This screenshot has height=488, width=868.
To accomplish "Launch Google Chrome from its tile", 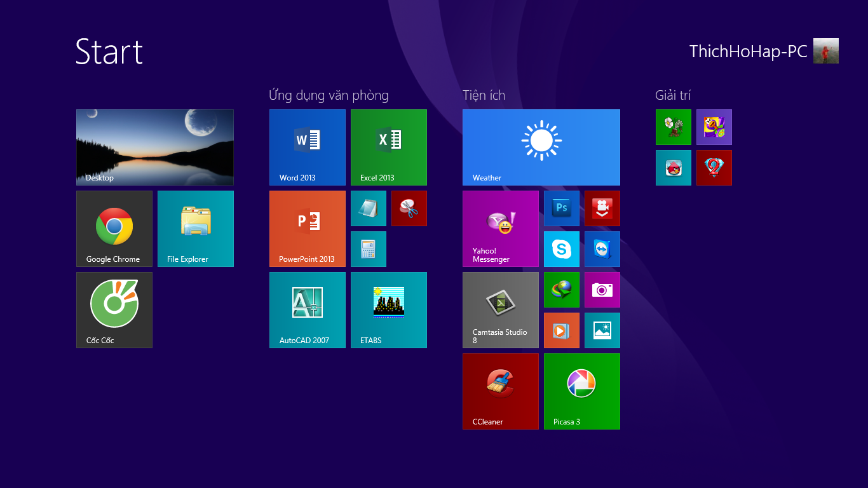I will (x=114, y=229).
